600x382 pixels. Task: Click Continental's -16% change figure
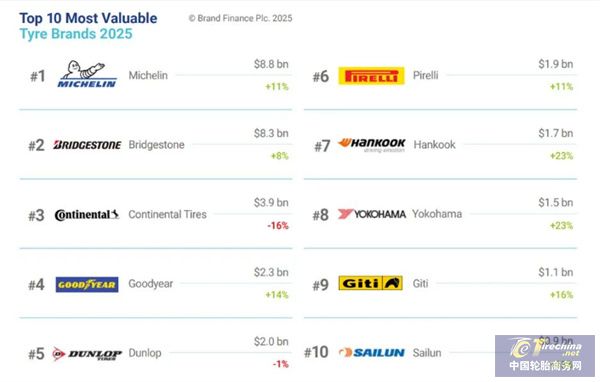coord(278,225)
